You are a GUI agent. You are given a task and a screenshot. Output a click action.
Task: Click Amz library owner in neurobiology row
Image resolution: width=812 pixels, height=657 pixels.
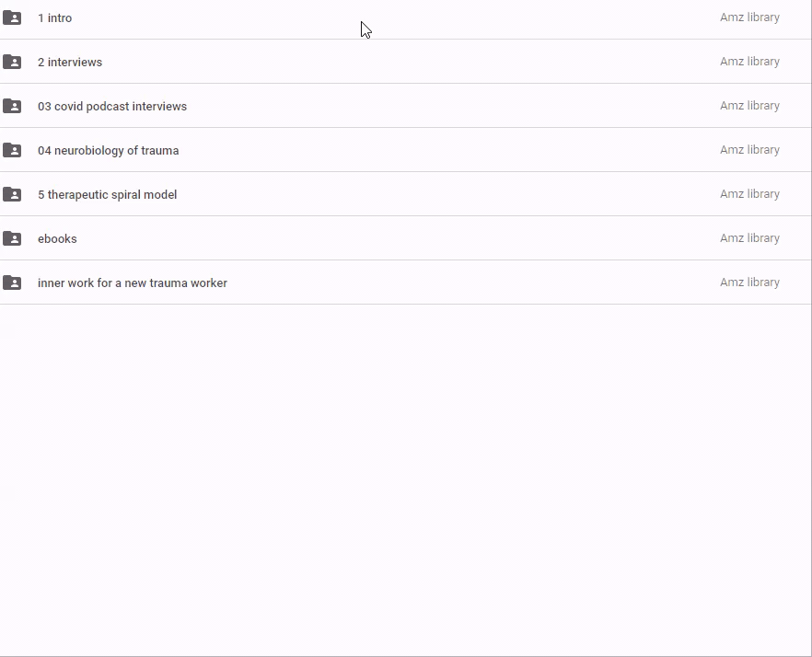[749, 150]
